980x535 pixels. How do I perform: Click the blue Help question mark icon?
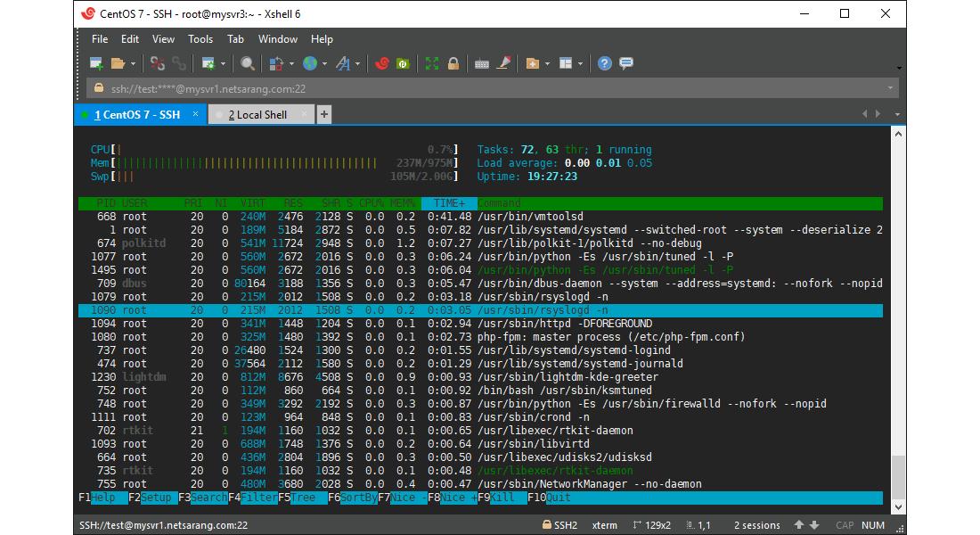[x=605, y=63]
